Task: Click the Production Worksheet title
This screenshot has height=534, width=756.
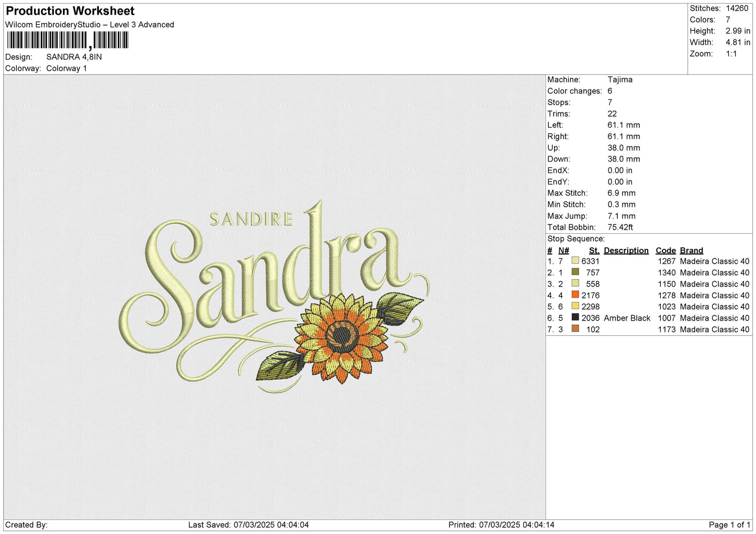Action: coord(70,11)
